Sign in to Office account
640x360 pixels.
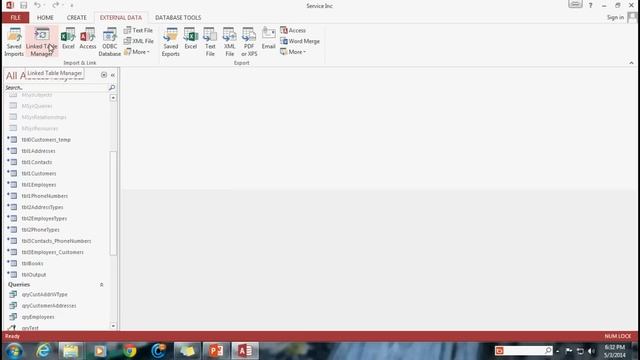pyautogui.click(x=615, y=17)
